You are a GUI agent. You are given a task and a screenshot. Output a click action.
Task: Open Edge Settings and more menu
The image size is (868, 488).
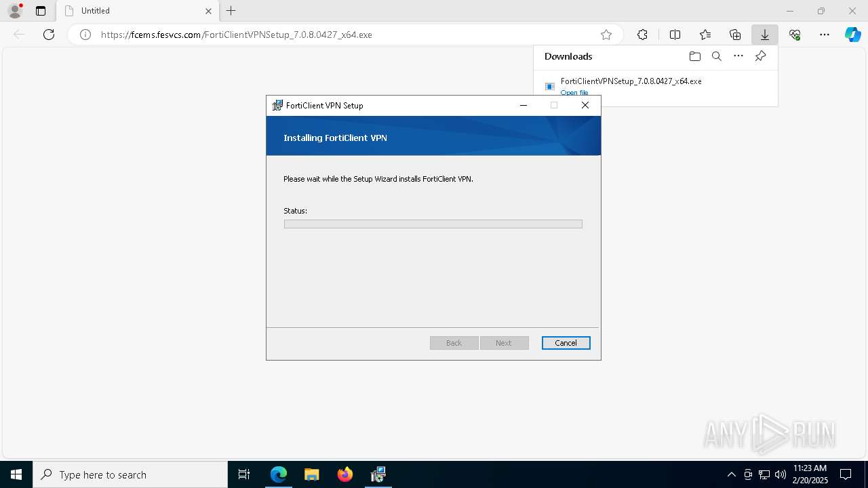click(825, 35)
